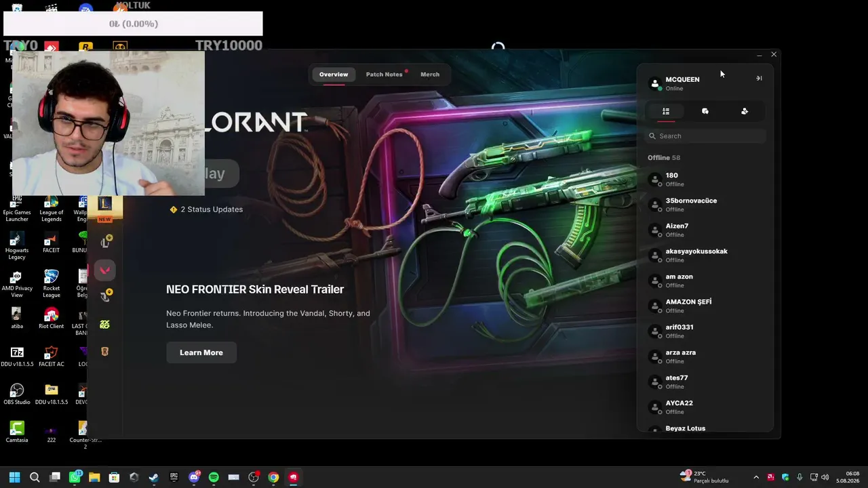Open 2XKO game from sidebar
Viewport: 868px width, 488px height.
coord(104,325)
